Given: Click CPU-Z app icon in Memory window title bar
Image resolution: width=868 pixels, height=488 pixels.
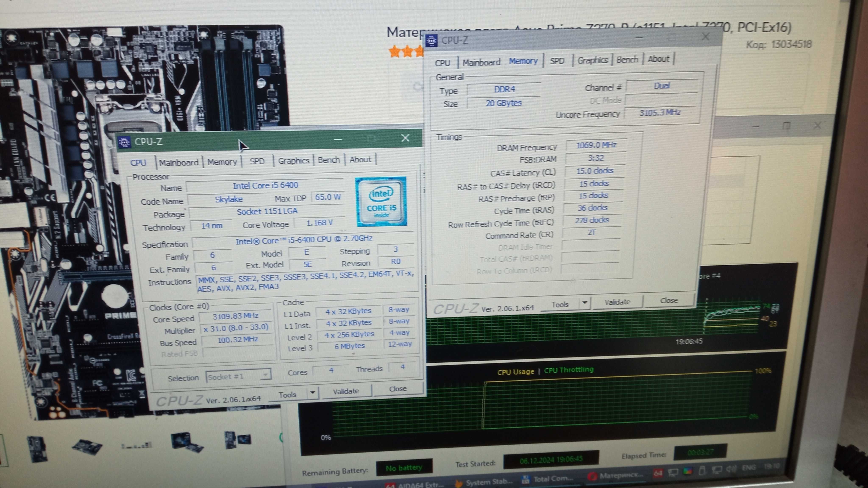Looking at the screenshot, I should pyautogui.click(x=432, y=41).
